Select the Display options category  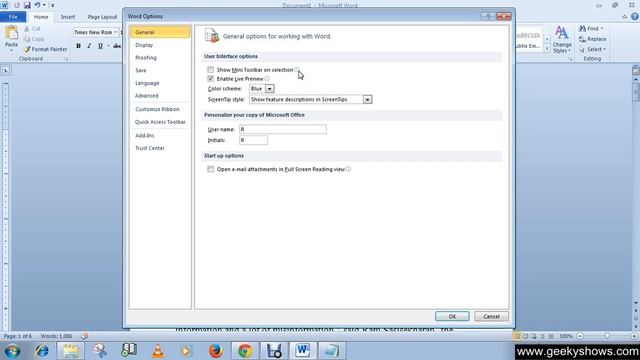point(160,45)
